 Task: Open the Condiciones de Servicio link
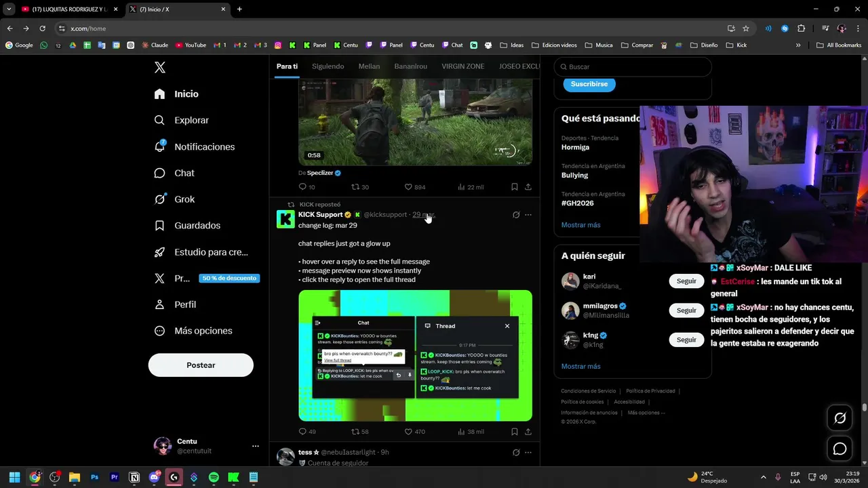pos(589,391)
